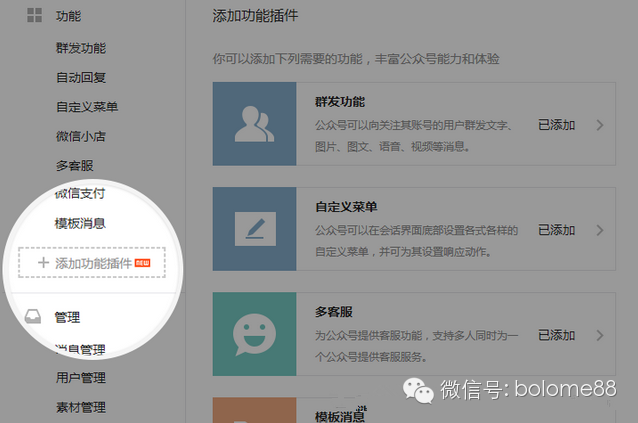Screen dimensions: 638x423
Task: Select 自定义菜单 in the sidebar
Action: click(x=87, y=107)
